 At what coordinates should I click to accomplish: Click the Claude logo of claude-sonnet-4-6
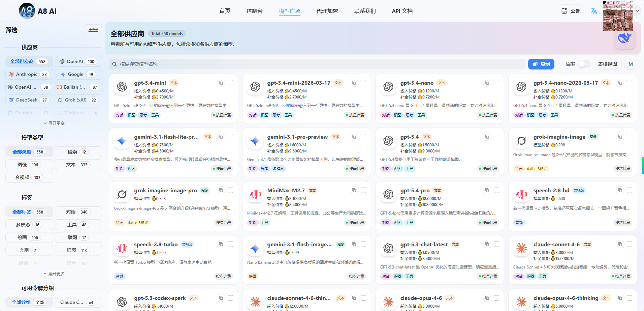pyautogui.click(x=521, y=249)
